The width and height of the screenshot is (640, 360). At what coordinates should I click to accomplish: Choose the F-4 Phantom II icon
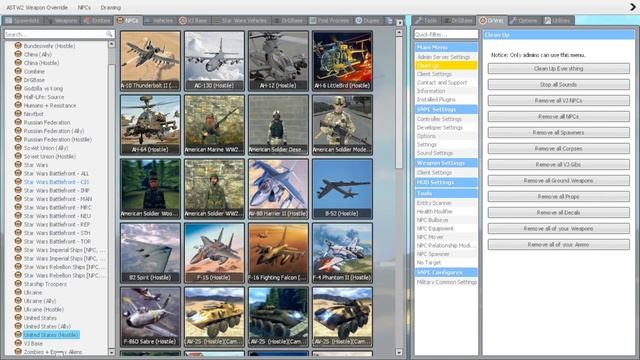click(x=342, y=253)
